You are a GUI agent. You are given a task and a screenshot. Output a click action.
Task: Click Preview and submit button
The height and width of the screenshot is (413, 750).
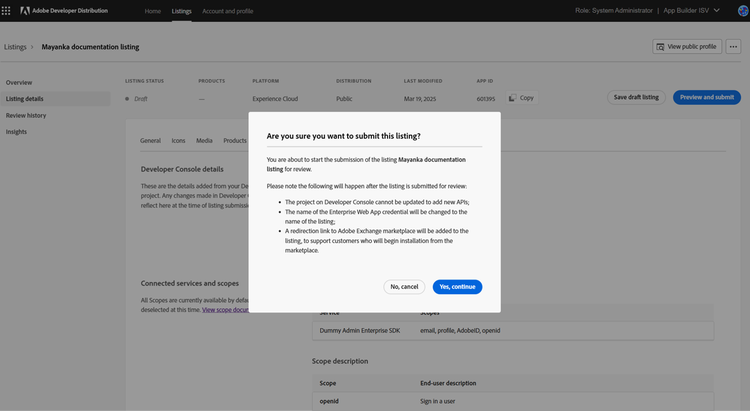706,97
